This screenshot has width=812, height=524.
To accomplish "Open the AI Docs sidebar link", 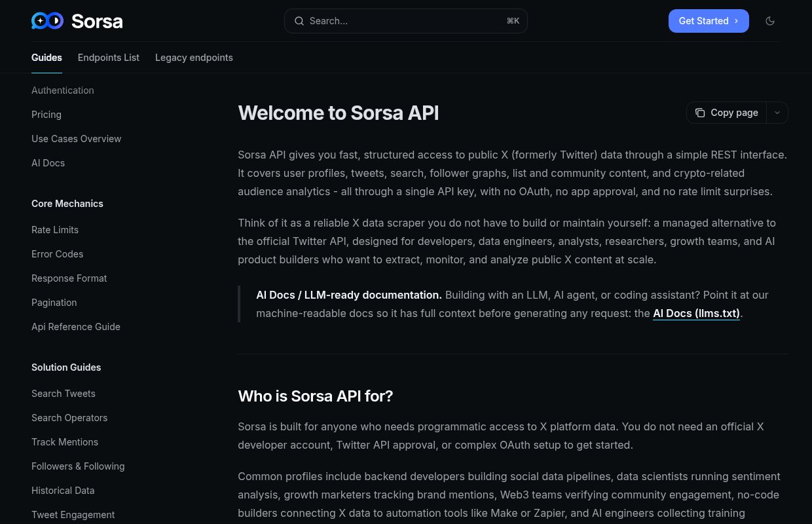I will (x=48, y=163).
